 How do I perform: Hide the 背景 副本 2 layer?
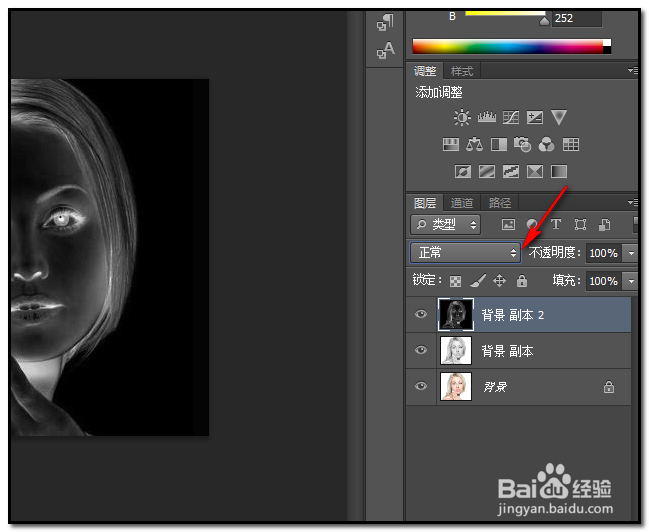click(421, 314)
